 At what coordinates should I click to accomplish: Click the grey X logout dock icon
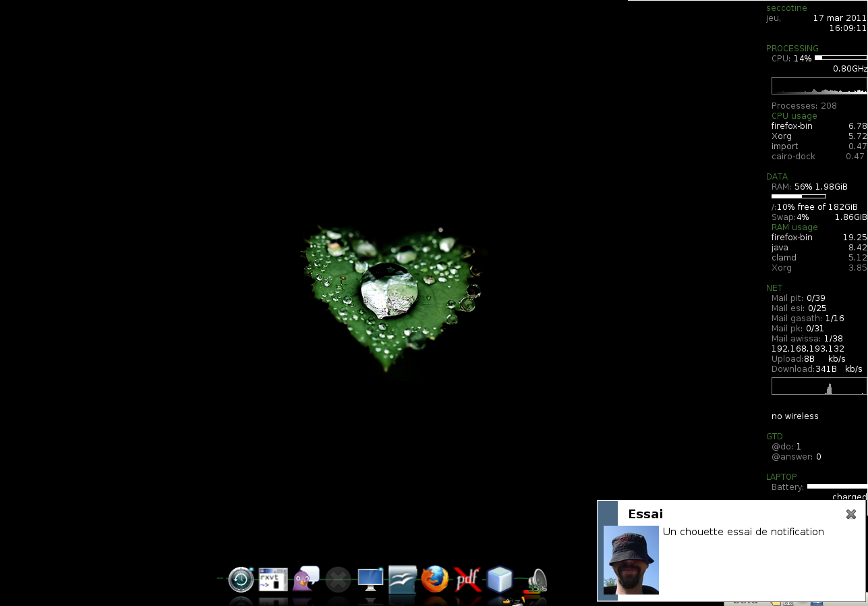coord(338,580)
